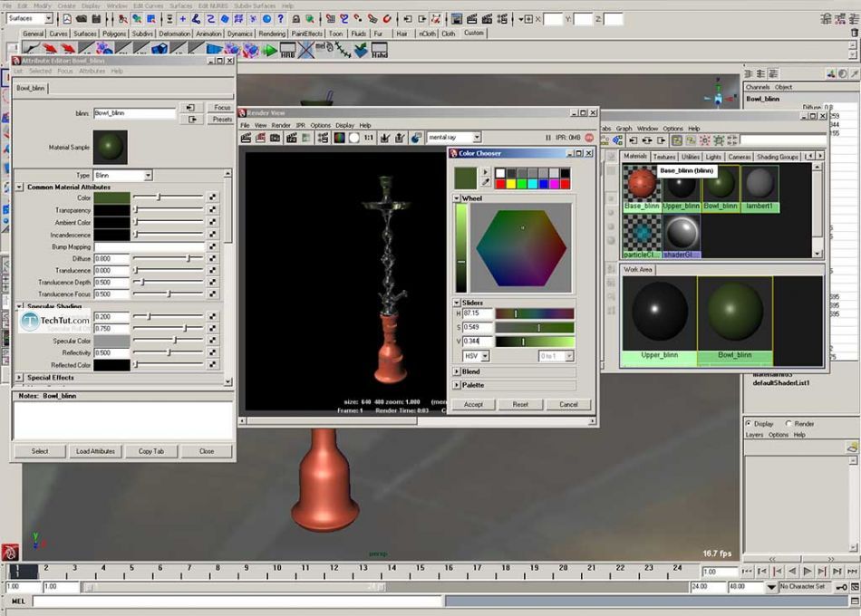Screen dimensions: 861x616
Task: Click Accept in Color Chooser
Action: click(x=473, y=405)
